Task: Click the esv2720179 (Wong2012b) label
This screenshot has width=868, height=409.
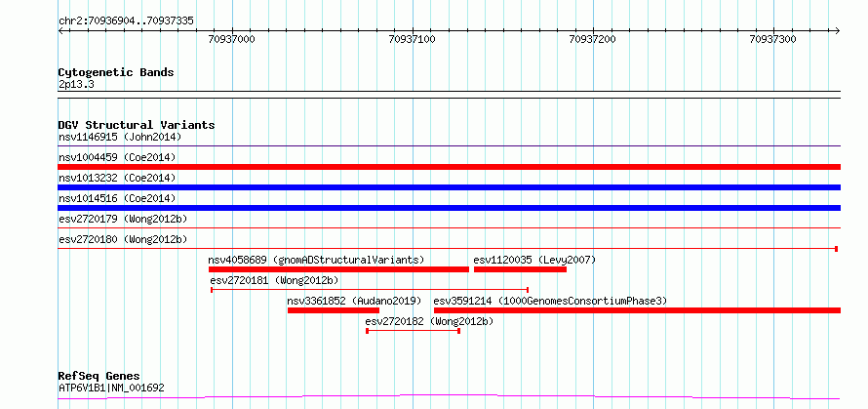Action: click(x=123, y=219)
